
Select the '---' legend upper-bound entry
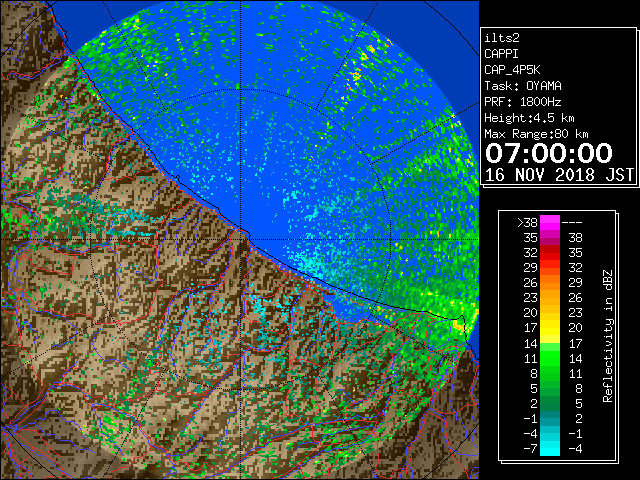coord(572,223)
